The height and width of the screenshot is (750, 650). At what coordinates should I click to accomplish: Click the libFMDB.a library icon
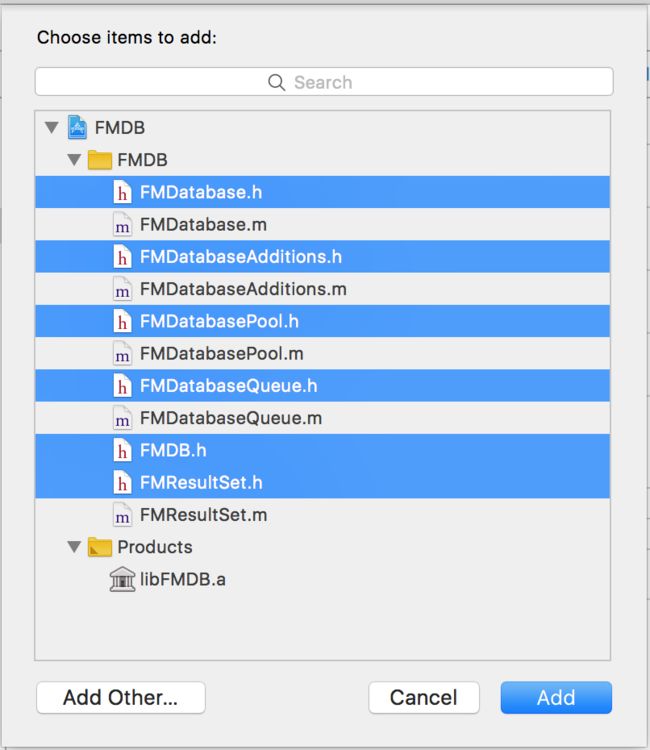pos(122,579)
